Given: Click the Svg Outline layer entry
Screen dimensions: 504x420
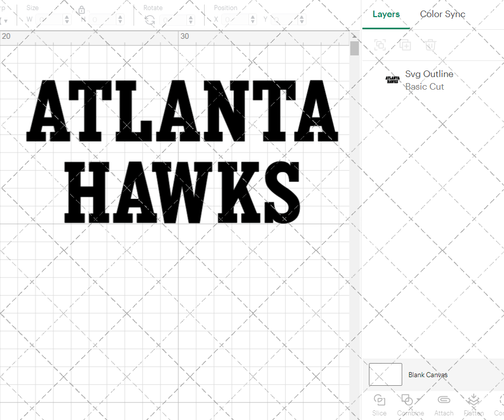Looking at the screenshot, I should point(429,74).
